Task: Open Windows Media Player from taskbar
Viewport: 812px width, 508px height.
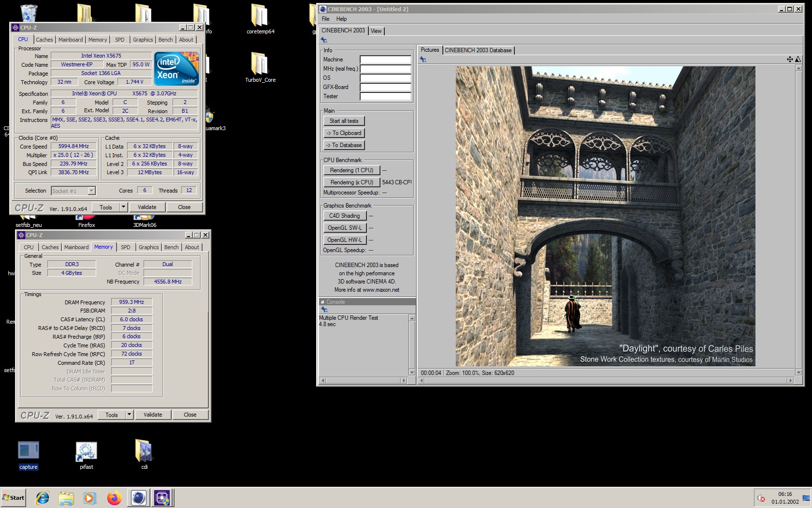Action: [90, 498]
